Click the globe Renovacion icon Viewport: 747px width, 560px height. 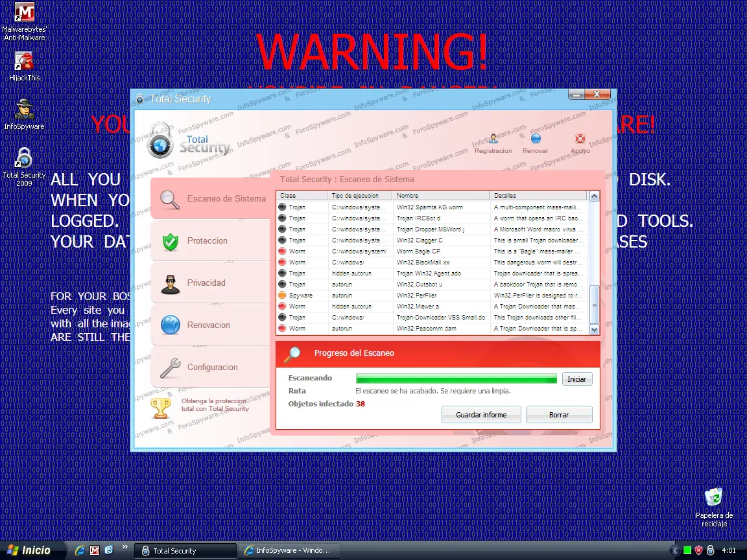(170, 325)
